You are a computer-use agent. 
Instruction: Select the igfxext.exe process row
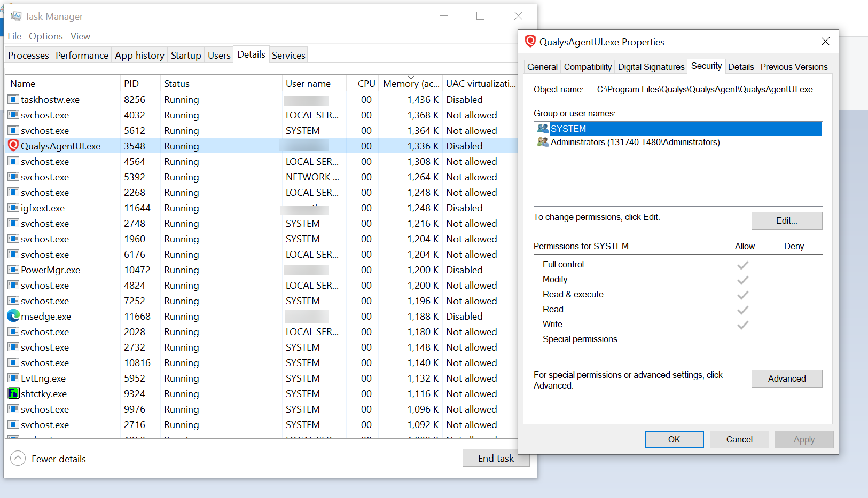click(43, 208)
